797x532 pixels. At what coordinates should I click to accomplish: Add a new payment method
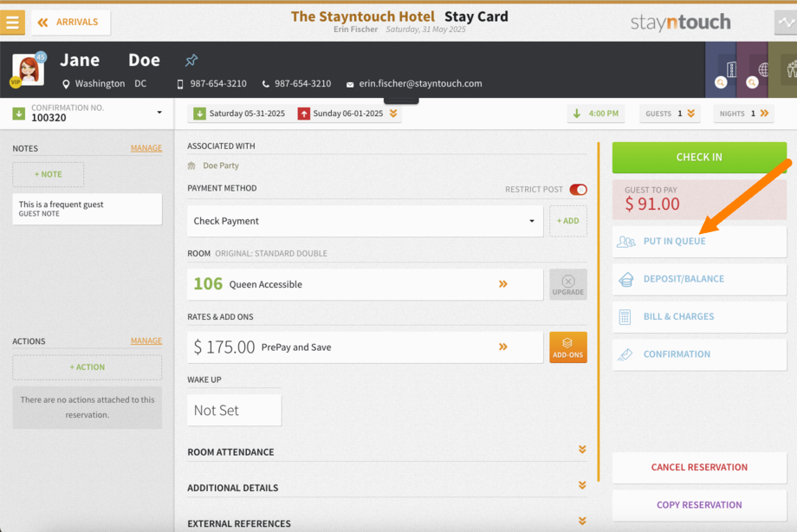pos(567,221)
